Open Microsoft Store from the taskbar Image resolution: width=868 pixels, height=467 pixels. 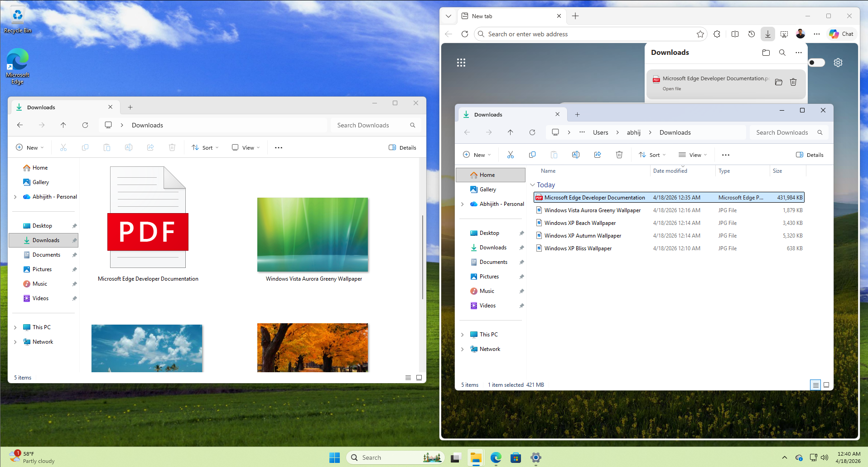[515, 457]
